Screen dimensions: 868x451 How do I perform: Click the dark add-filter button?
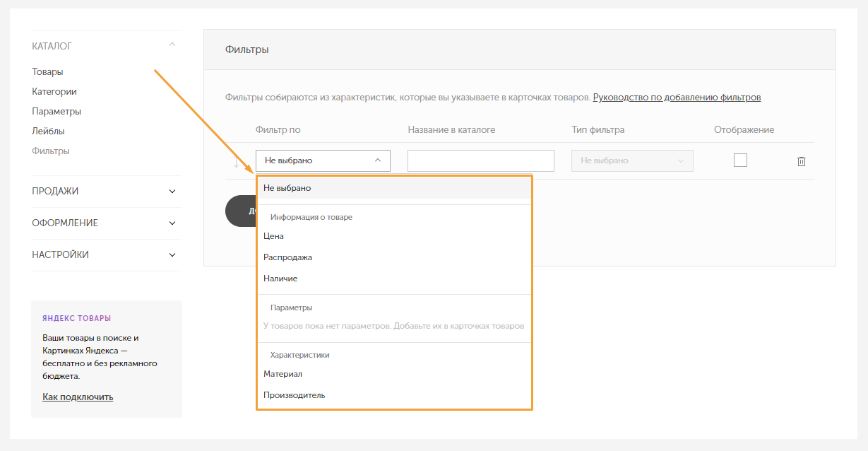pos(241,211)
